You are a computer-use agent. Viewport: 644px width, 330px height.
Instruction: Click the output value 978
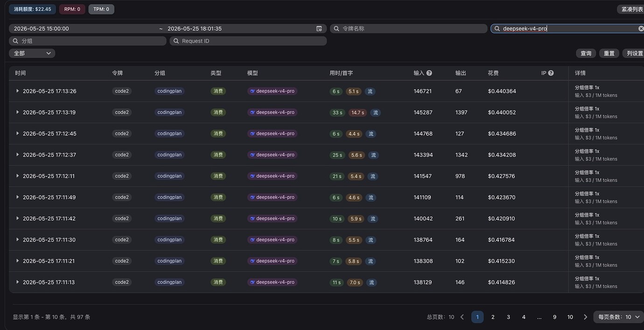[460, 176]
